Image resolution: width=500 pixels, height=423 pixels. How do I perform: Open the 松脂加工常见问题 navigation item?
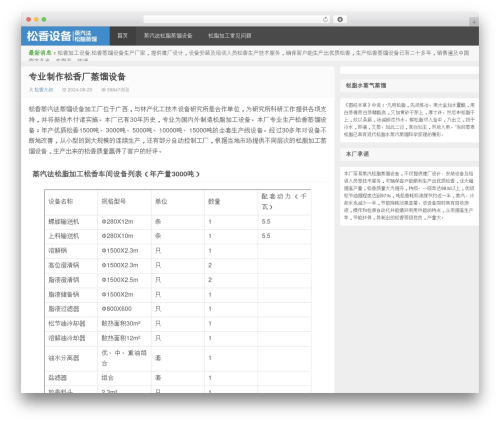230,36
